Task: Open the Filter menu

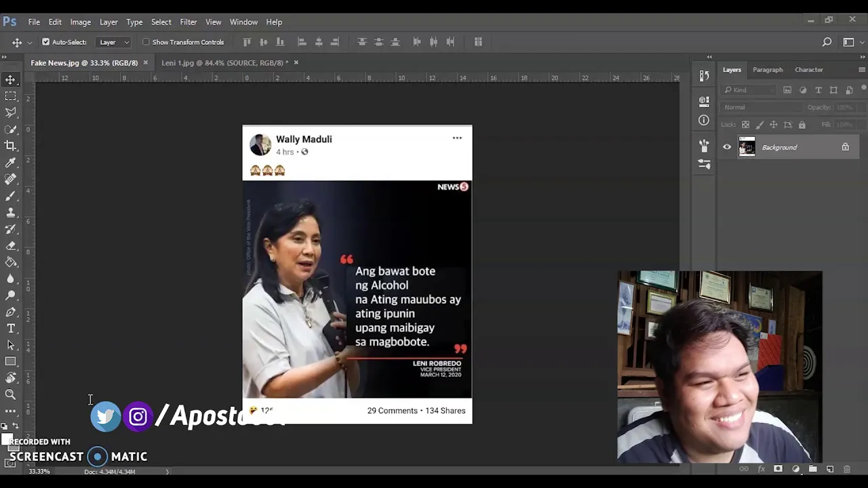Action: (x=189, y=22)
